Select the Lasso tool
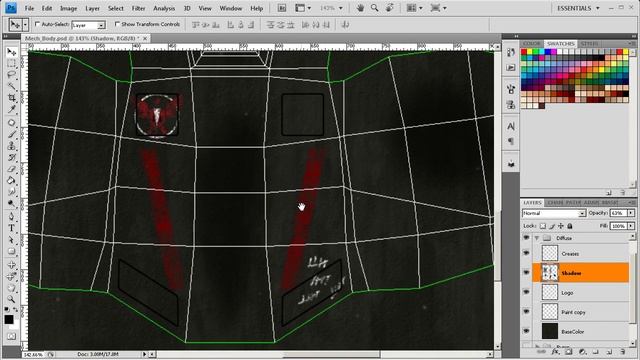The width and height of the screenshot is (640, 360). tap(11, 75)
